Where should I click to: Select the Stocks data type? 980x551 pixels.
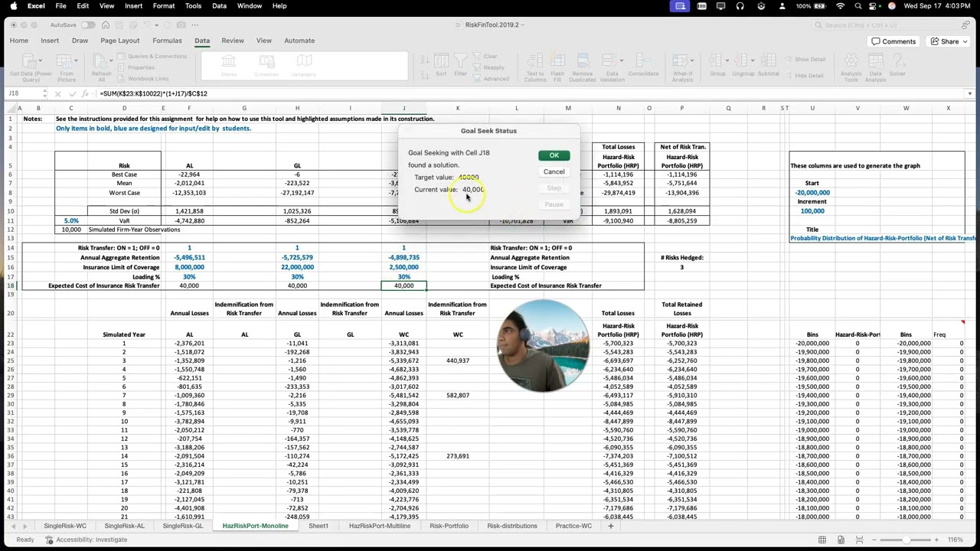coord(228,66)
